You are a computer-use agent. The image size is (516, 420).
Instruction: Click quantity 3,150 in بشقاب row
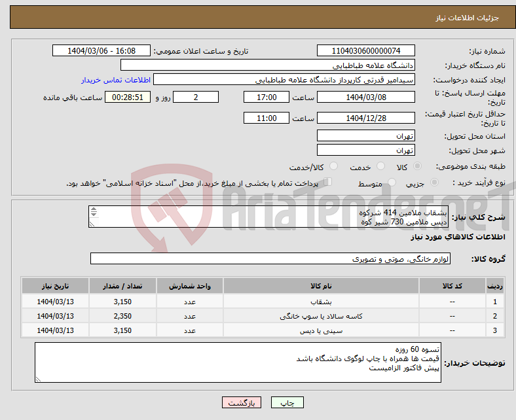(x=122, y=302)
